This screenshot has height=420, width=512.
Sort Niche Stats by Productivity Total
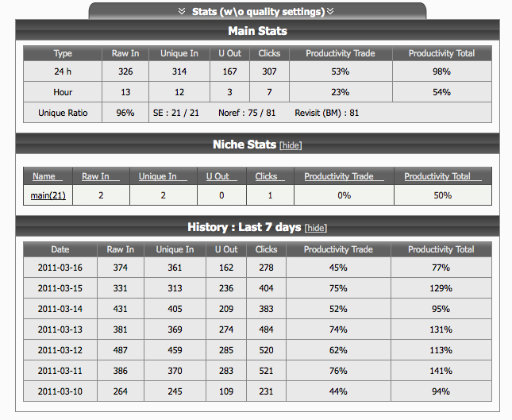click(437, 176)
